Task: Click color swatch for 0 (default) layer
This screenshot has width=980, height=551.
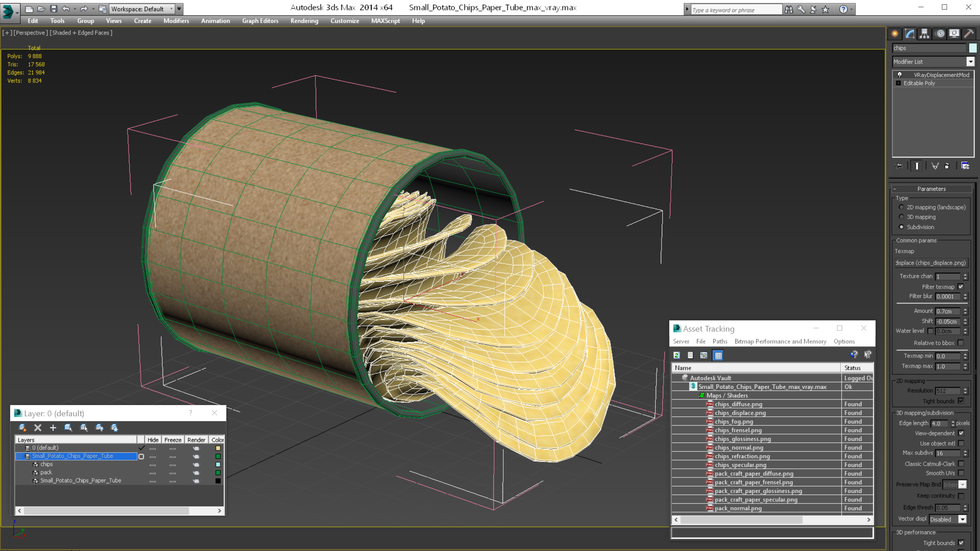Action: coord(218,448)
